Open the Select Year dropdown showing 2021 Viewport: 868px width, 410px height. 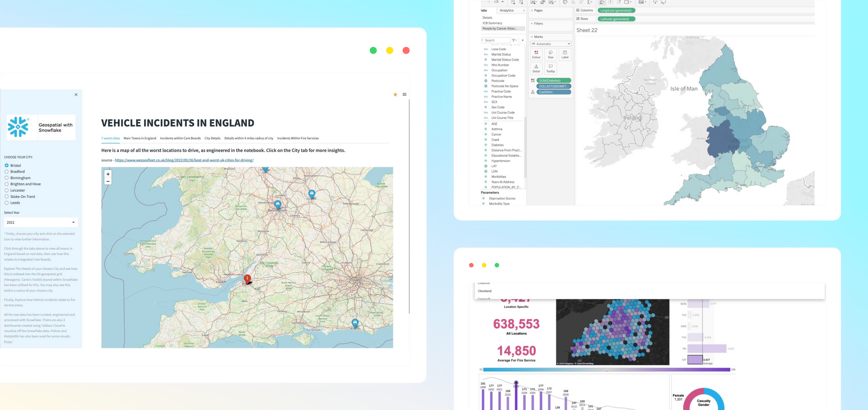coord(41,222)
